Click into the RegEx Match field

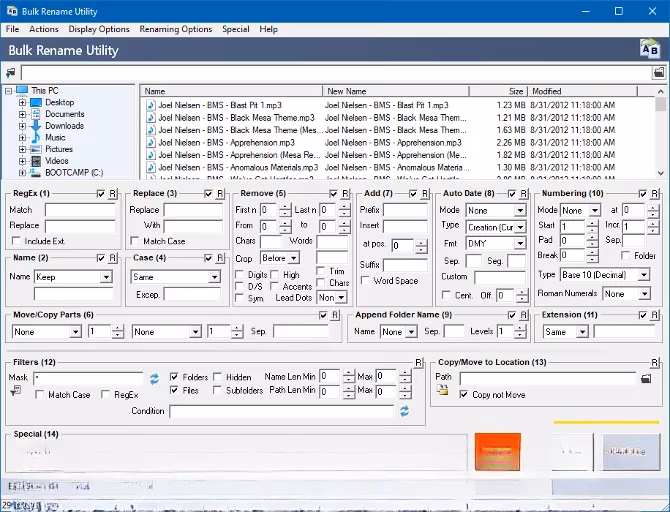tap(80, 210)
